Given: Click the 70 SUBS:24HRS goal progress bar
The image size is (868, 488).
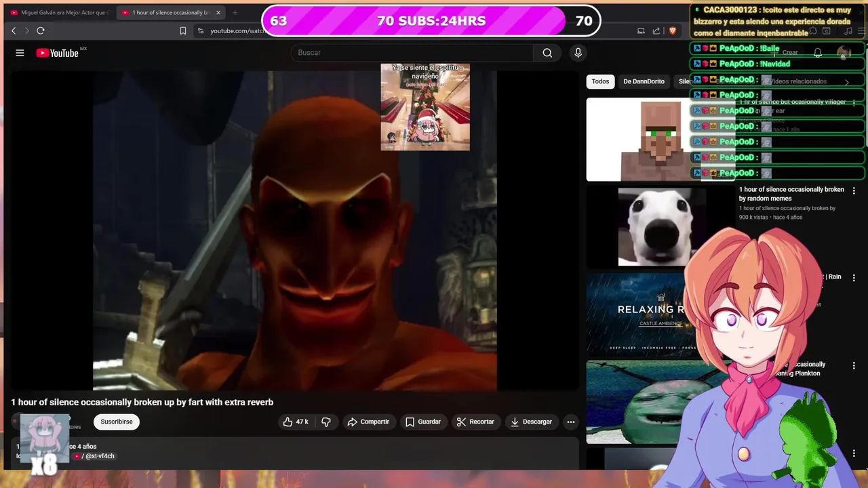Looking at the screenshot, I should tap(431, 21).
